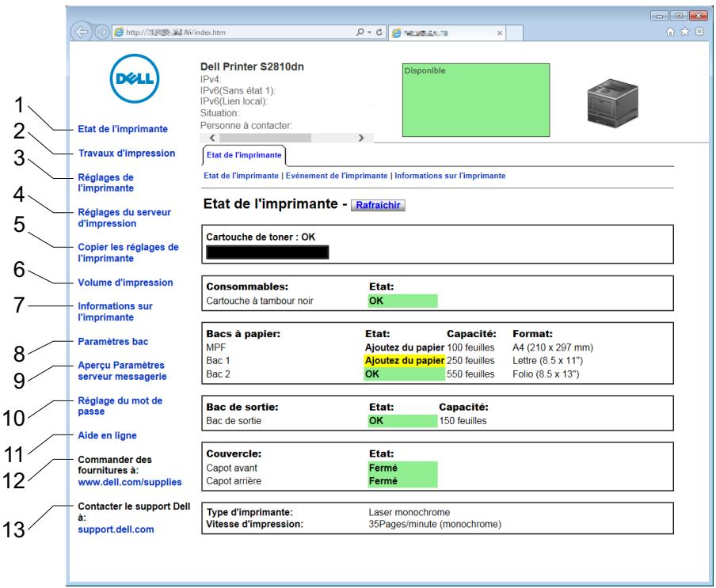Click Fermé status for Capot arrière

point(402,481)
